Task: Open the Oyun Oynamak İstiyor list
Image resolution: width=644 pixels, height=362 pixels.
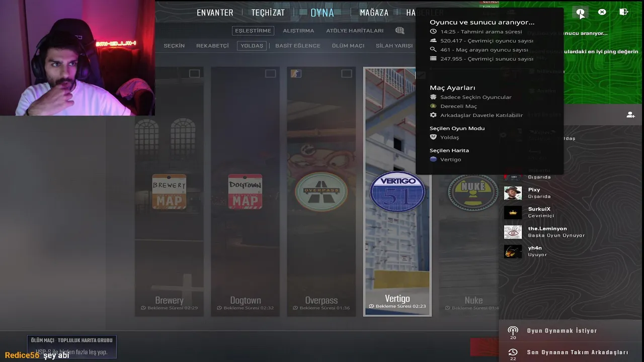Action: click(x=571, y=331)
